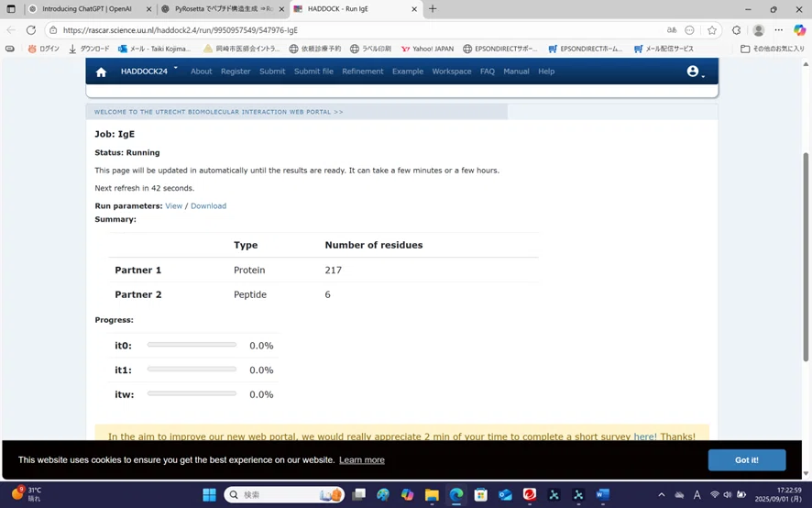Click the taskbar search box
The image size is (812, 508).
(284, 494)
